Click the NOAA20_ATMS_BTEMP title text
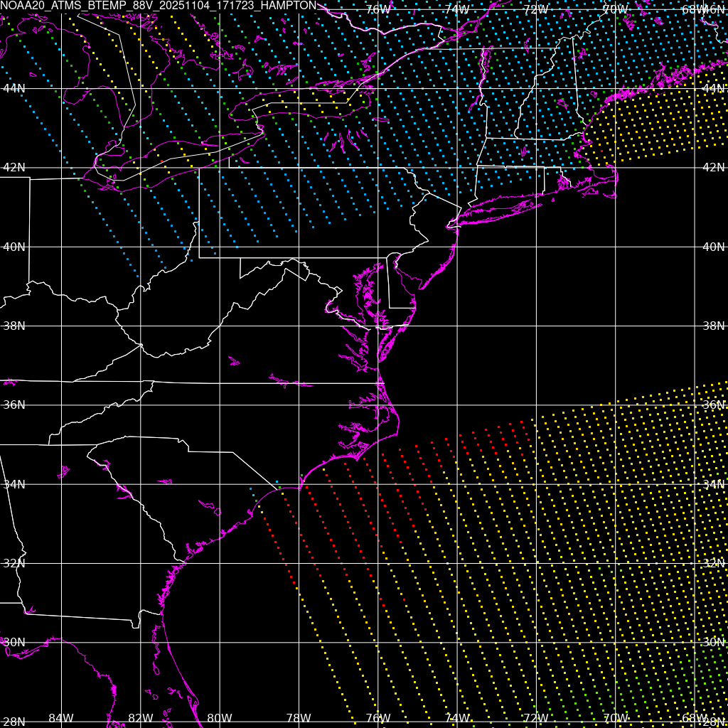Viewport: 728px width, 728px height. (158, 6)
